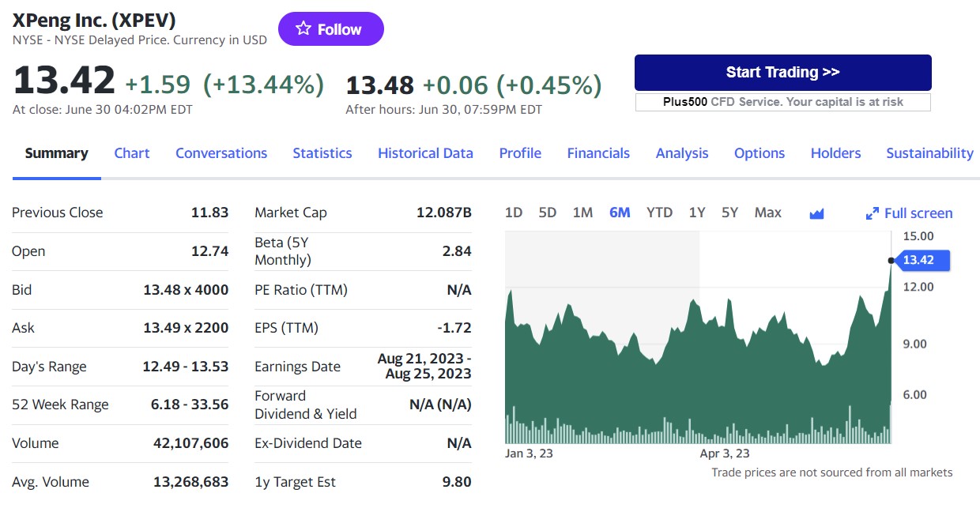Click Start Trading button
The width and height of the screenshot is (980, 527).
tap(783, 72)
